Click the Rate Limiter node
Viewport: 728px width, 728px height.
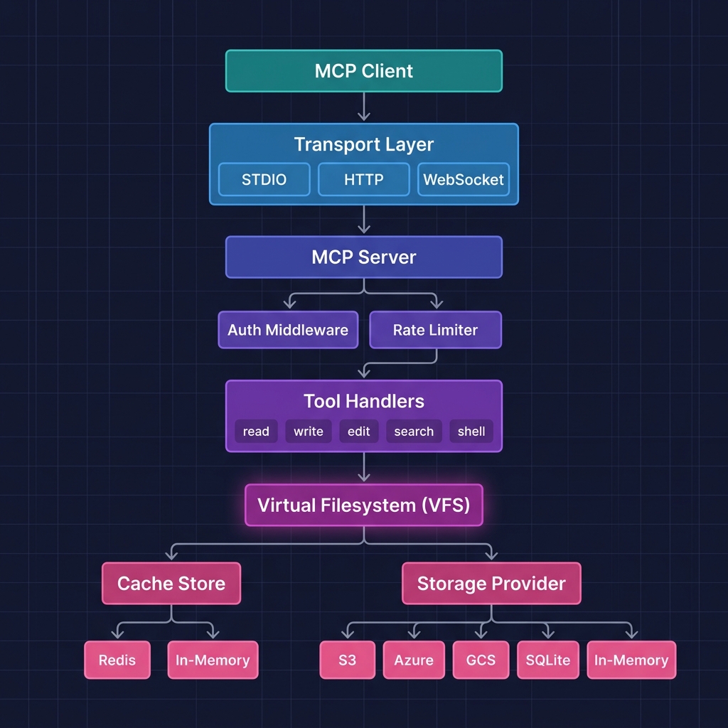pos(436,330)
